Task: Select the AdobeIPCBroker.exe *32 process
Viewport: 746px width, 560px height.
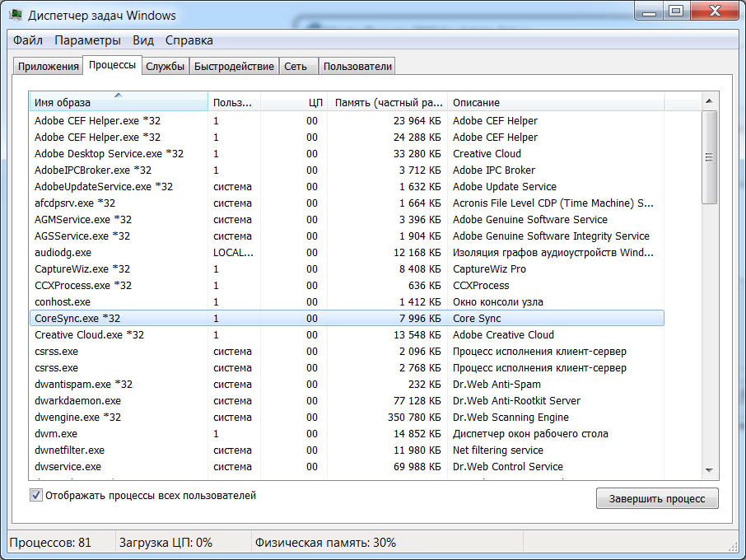Action: [x=347, y=170]
